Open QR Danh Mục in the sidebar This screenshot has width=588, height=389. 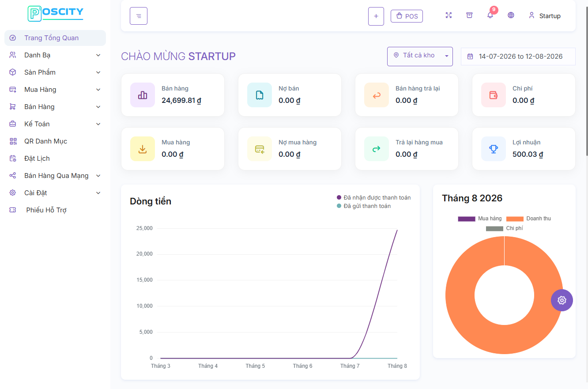coord(55,141)
